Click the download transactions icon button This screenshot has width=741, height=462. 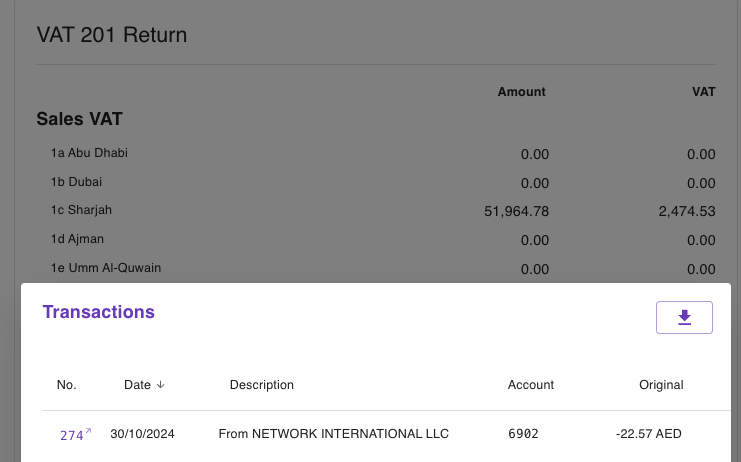click(684, 317)
